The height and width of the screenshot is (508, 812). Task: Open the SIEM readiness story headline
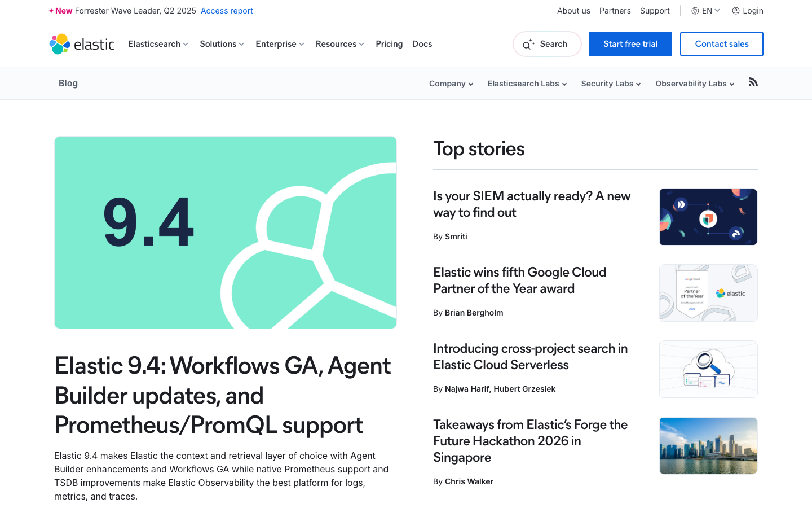coord(532,204)
